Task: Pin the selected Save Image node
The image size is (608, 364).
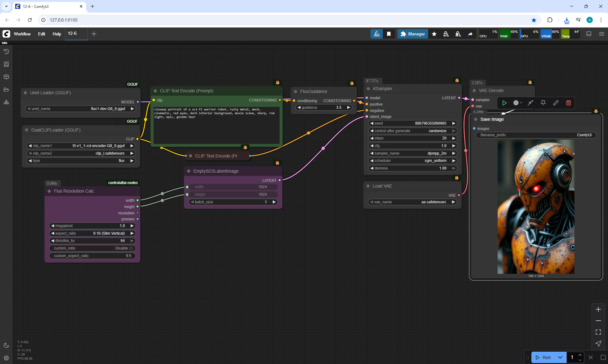Action: click(543, 103)
